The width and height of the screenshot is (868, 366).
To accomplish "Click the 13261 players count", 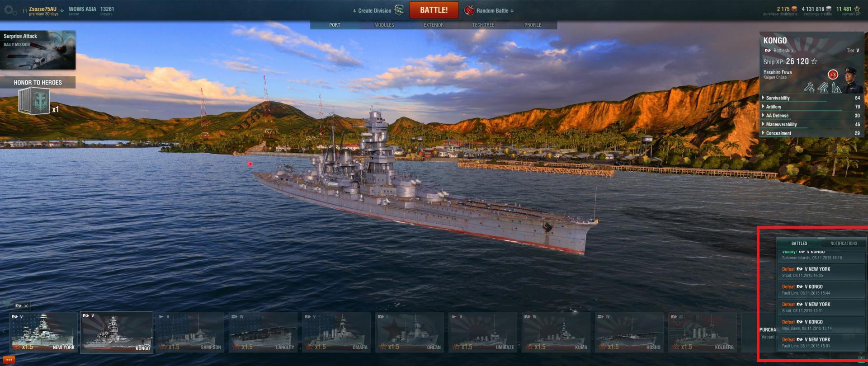I will (x=107, y=9).
